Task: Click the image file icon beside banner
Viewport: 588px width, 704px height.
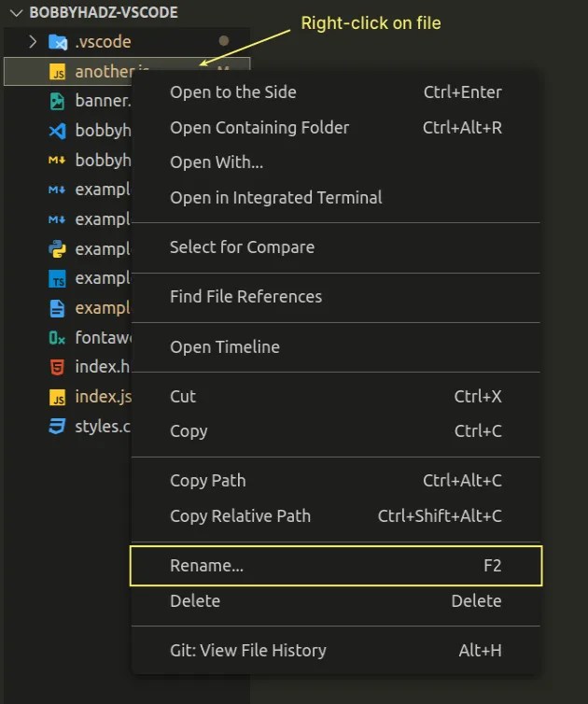Action: [x=57, y=102]
